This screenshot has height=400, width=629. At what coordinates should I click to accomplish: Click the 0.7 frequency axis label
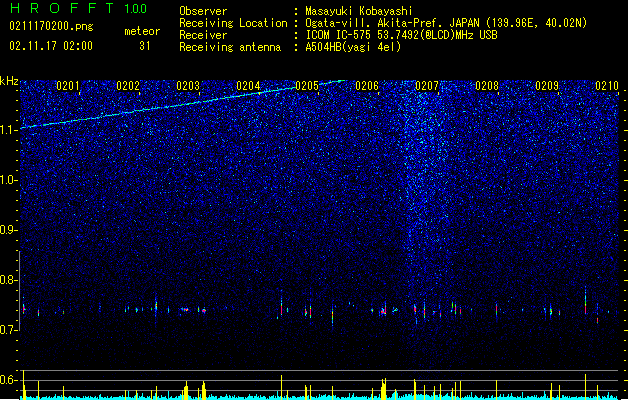[x=9, y=330]
